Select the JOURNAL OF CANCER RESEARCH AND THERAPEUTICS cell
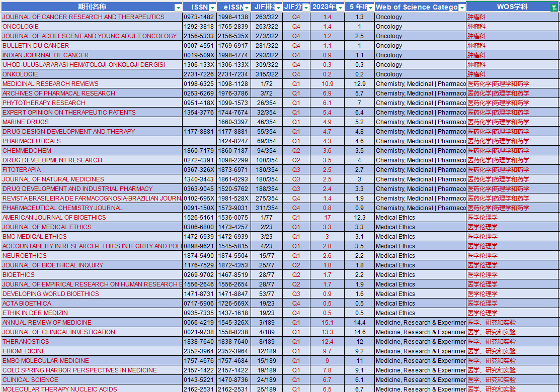This screenshot has width=560, height=392. point(92,17)
